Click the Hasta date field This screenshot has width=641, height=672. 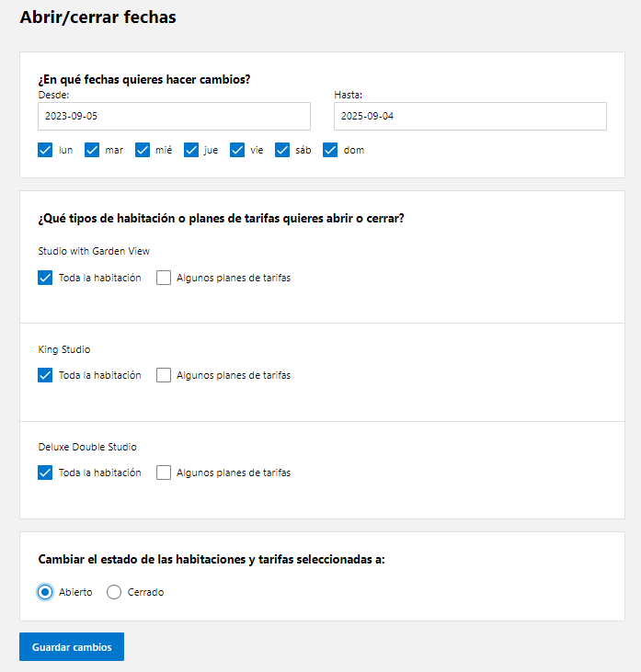pyautogui.click(x=470, y=116)
